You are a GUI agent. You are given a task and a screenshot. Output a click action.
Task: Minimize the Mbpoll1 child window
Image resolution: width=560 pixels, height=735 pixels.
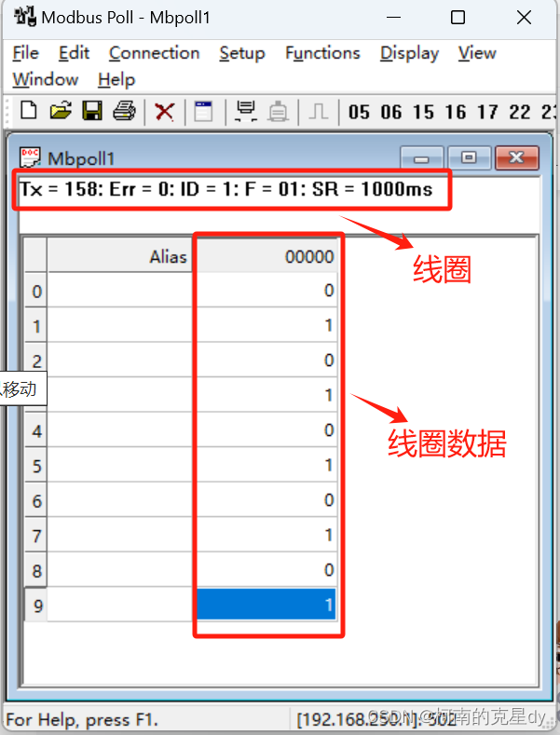coord(422,158)
